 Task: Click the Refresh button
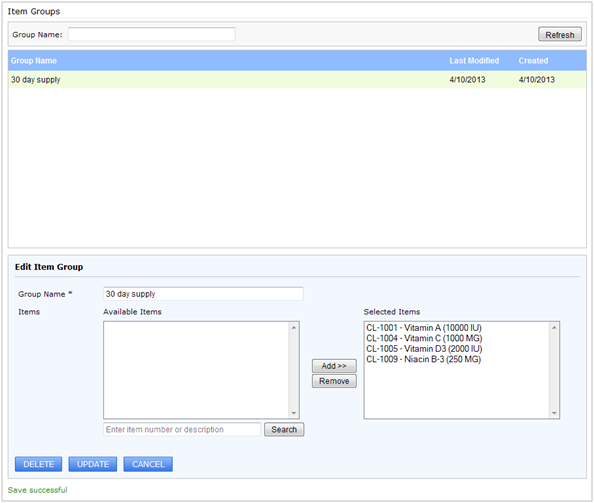tap(560, 34)
